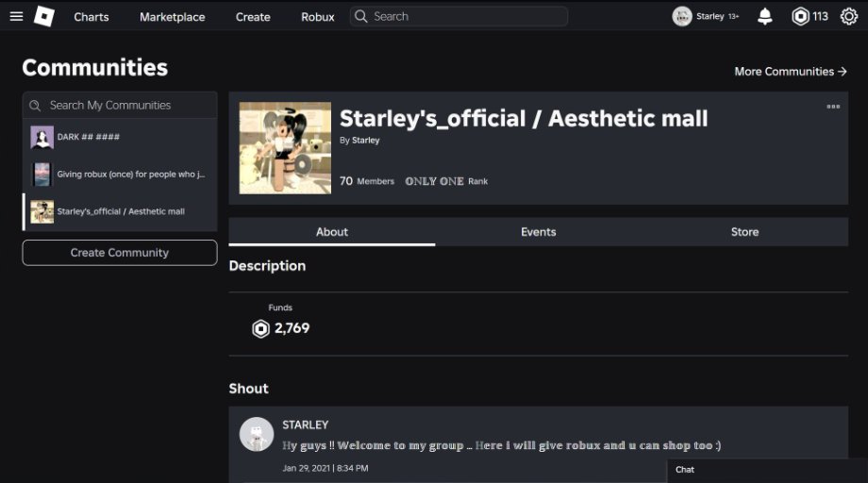Focus the Search My Communities field
Screen dimensions: 868x483
(x=120, y=105)
